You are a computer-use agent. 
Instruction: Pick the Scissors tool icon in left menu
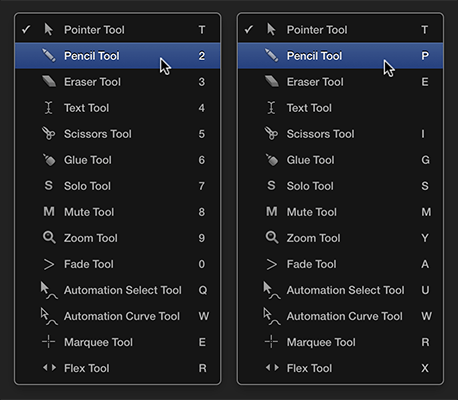(48, 133)
